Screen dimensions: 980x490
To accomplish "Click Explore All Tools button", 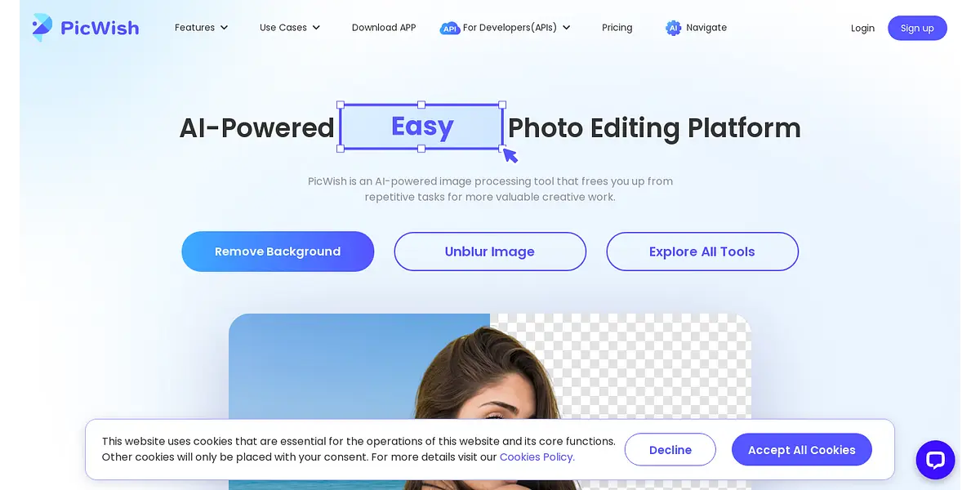I will click(702, 252).
